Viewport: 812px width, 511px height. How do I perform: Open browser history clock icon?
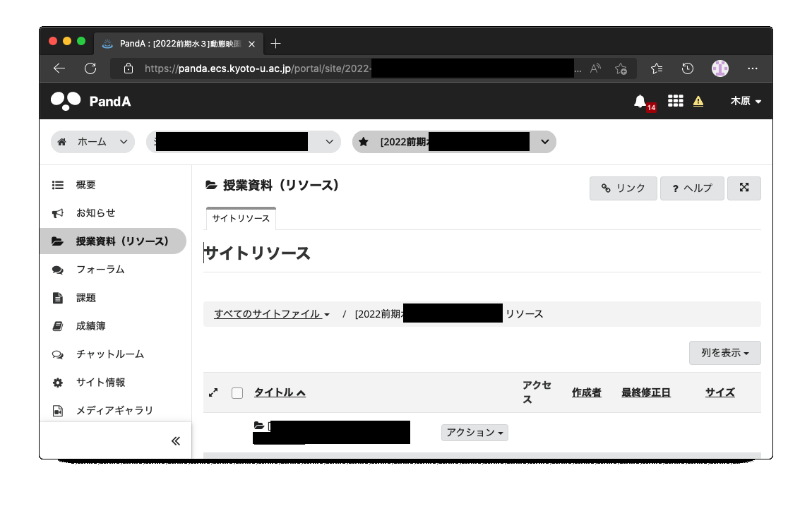click(x=688, y=68)
